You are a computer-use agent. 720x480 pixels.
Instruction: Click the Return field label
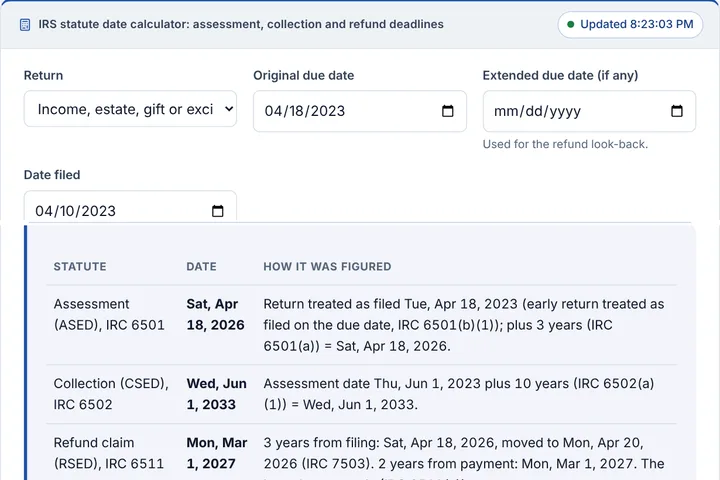click(44, 75)
